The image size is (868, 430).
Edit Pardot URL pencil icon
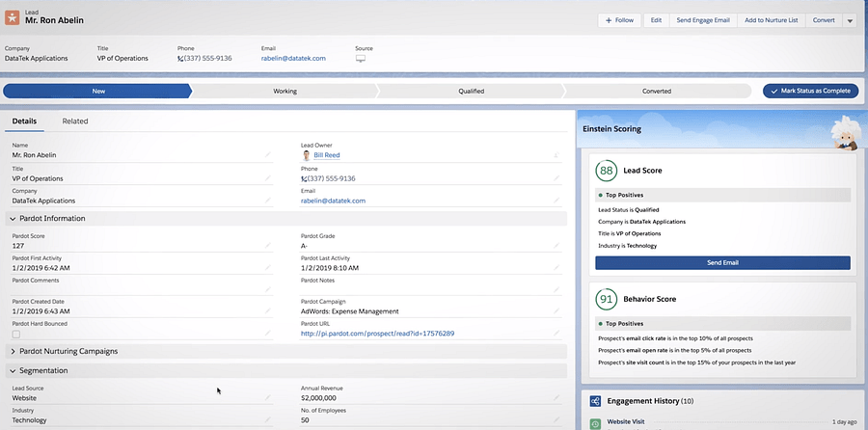[x=556, y=334]
